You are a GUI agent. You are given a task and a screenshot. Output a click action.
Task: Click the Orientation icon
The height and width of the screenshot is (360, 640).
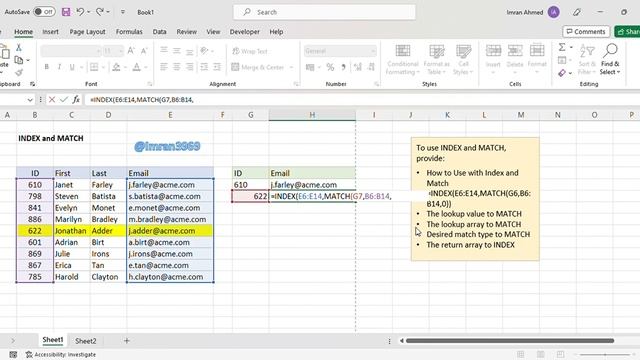pos(204,51)
